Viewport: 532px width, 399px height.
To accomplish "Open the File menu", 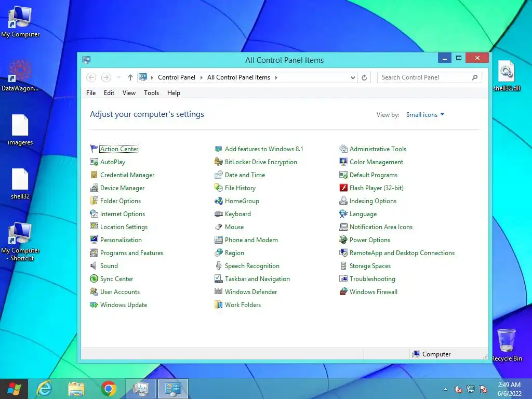I will (x=91, y=92).
